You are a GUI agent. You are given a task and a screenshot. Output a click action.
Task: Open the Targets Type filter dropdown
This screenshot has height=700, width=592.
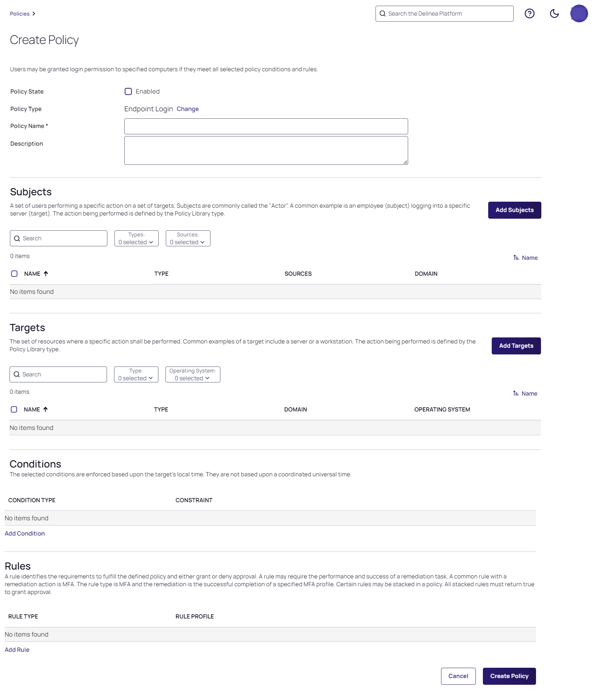coord(136,375)
